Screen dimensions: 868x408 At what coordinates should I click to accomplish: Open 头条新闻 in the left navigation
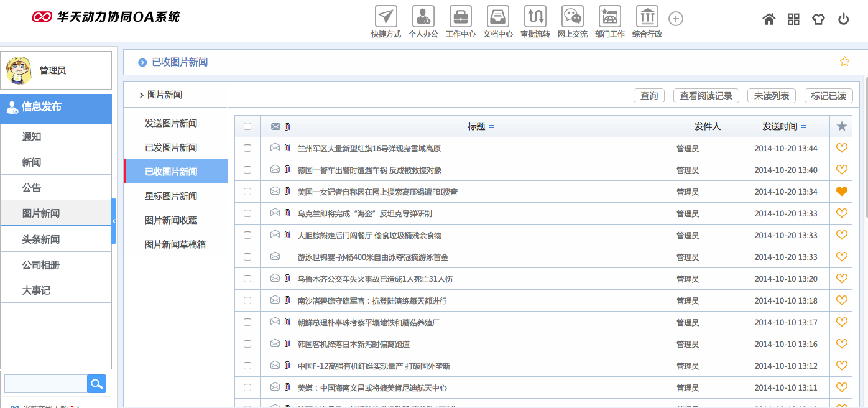point(41,239)
